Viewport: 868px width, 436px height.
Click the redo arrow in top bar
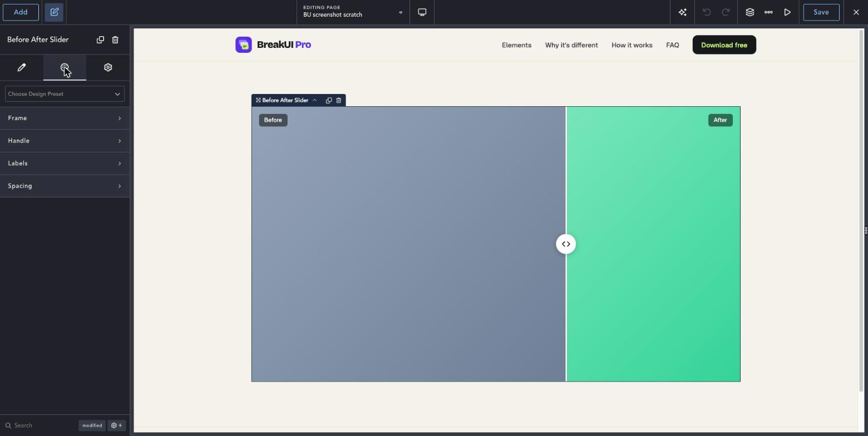(x=726, y=12)
